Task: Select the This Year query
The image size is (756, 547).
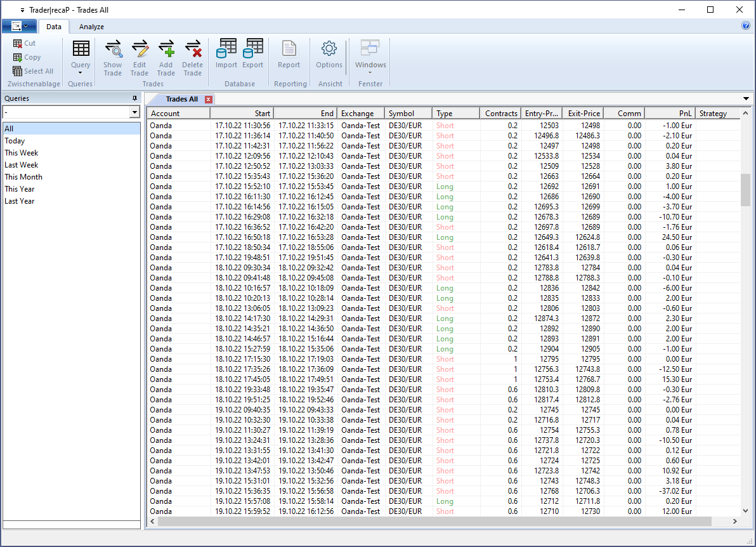Action: click(x=72, y=189)
